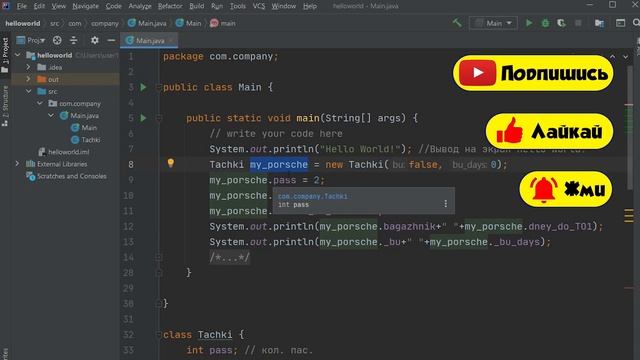The image size is (640, 360).
Task: Click the Search Everywhere magnifier icon
Action: click(636, 23)
